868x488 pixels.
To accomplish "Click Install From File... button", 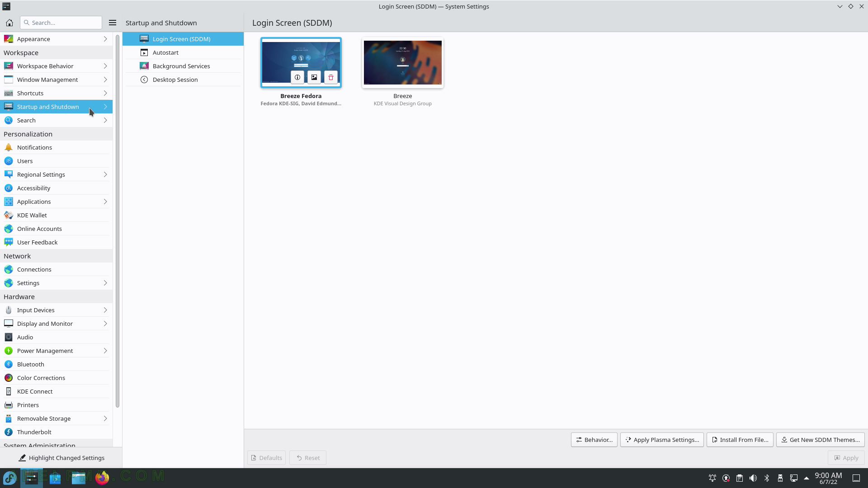I will click(740, 440).
